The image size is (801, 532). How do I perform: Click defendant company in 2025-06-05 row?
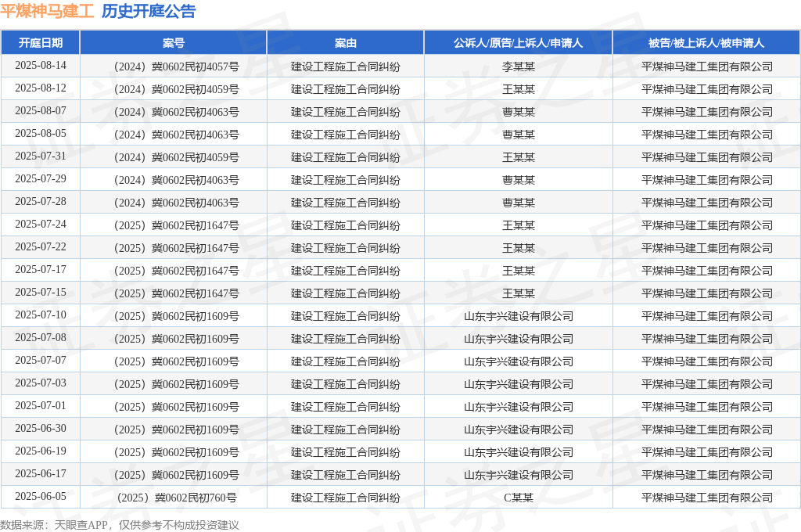click(x=706, y=498)
